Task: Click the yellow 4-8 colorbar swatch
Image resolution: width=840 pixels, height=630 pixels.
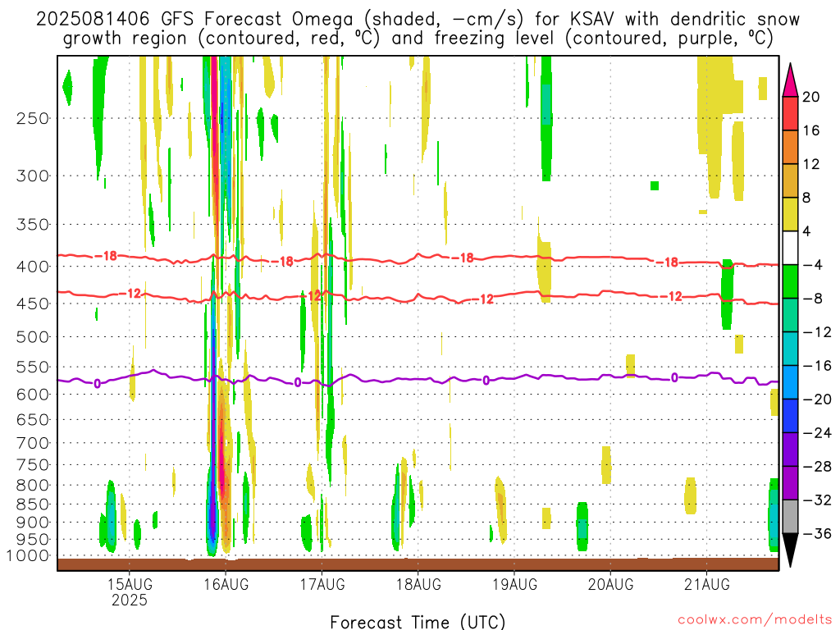Action: pos(790,214)
